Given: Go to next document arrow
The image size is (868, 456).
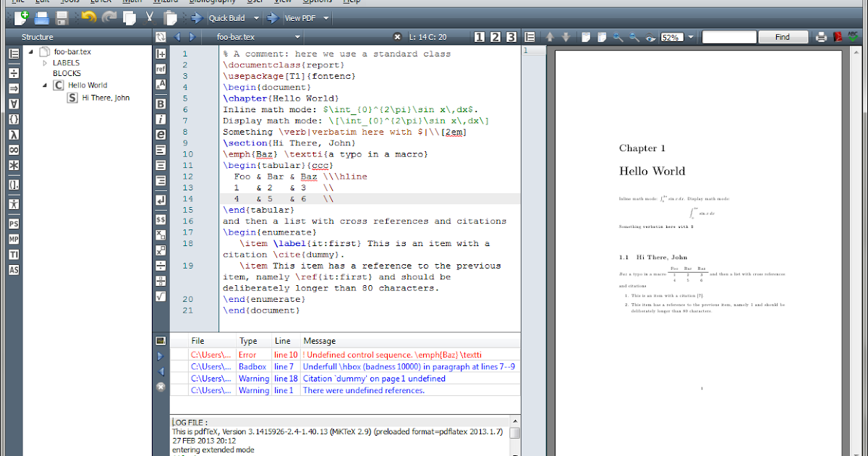Looking at the screenshot, I should 192,37.
